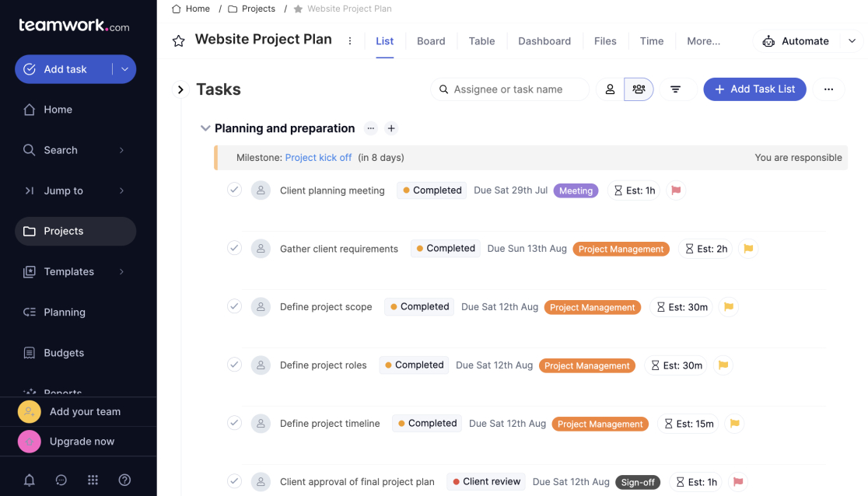Screen dimensions: 868x496
Task: Click the Add Task List button
Action: tap(754, 89)
